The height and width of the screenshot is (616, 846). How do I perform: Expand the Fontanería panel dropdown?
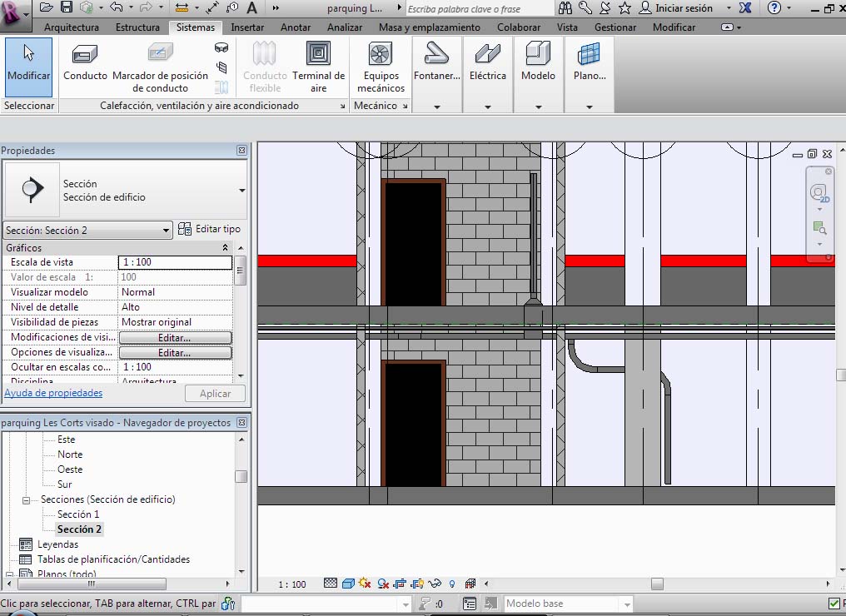tap(436, 107)
